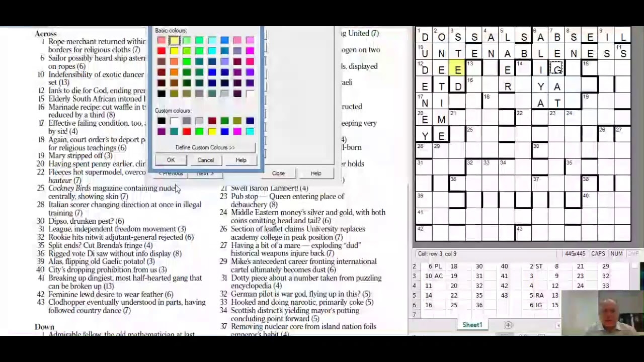Open the Define Custom Colours panel
The image size is (644, 362).
(205, 147)
